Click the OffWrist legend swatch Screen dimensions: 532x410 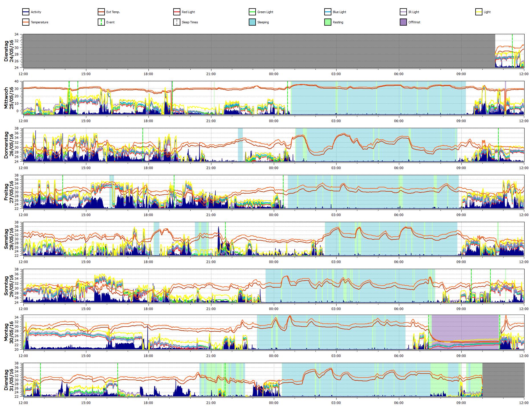point(403,22)
